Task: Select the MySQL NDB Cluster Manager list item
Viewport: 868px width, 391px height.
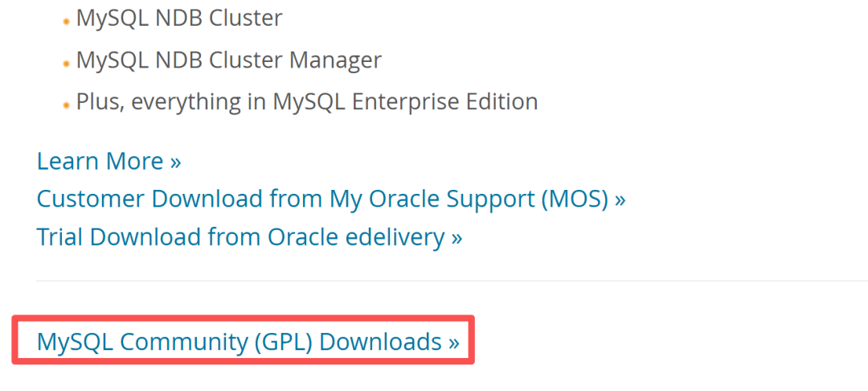Action: click(x=228, y=60)
